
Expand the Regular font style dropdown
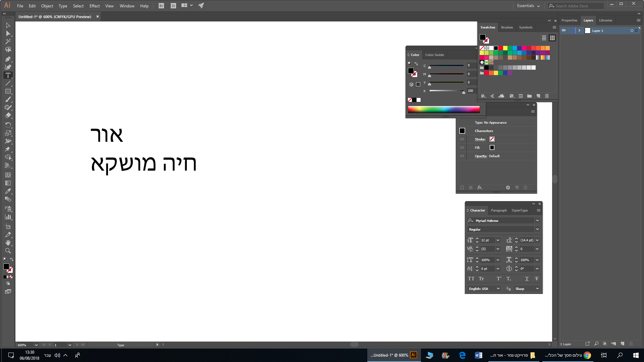tap(538, 229)
